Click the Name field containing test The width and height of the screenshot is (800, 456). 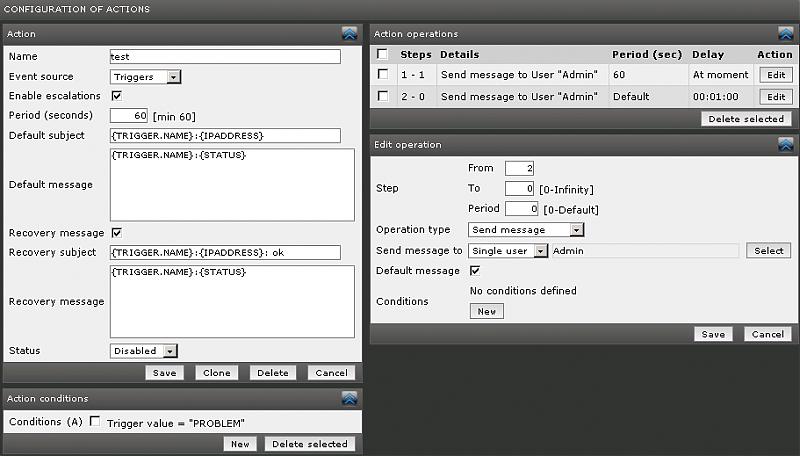(225, 57)
